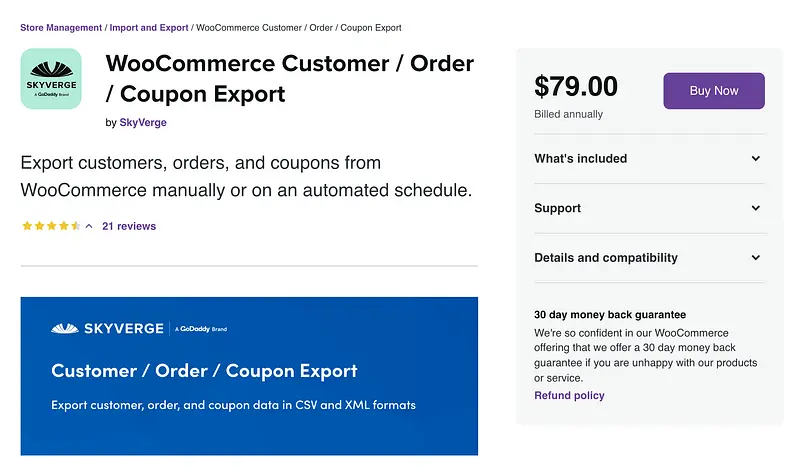Click the Billed annually text

(569, 115)
